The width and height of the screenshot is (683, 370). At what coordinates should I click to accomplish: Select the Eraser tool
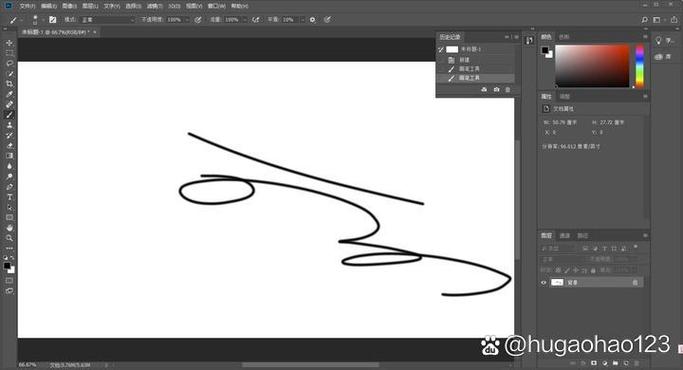coord(10,146)
